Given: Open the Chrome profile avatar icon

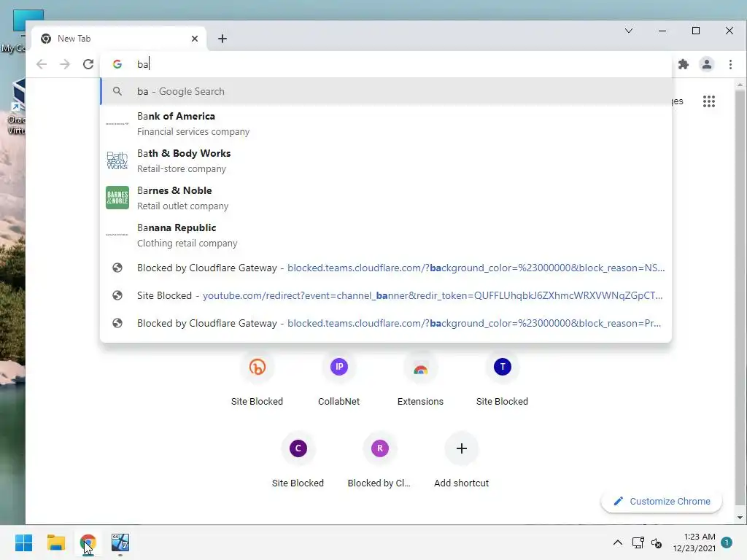Looking at the screenshot, I should pos(707,64).
